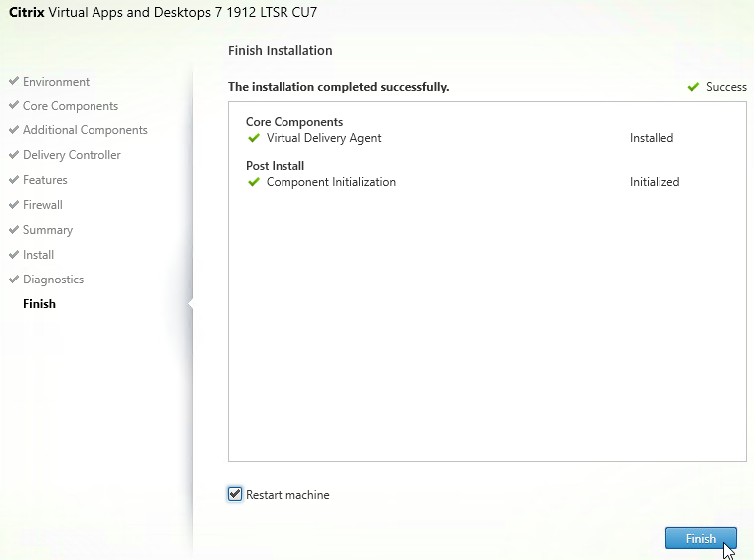Click the green Success checkmark icon

click(x=693, y=87)
